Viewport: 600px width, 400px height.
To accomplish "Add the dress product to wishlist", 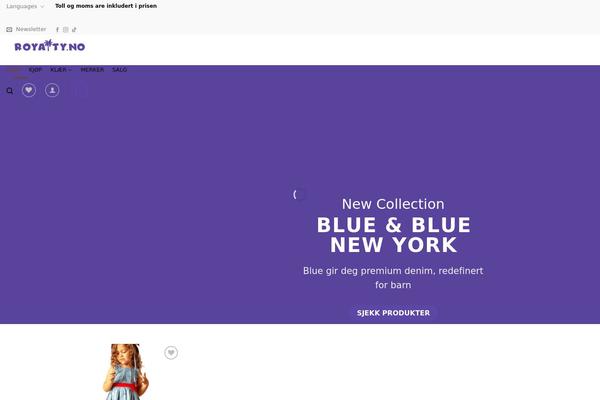I will [171, 353].
